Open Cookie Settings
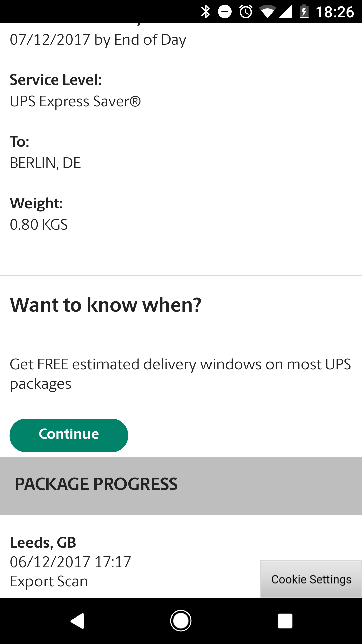 pyautogui.click(x=311, y=579)
